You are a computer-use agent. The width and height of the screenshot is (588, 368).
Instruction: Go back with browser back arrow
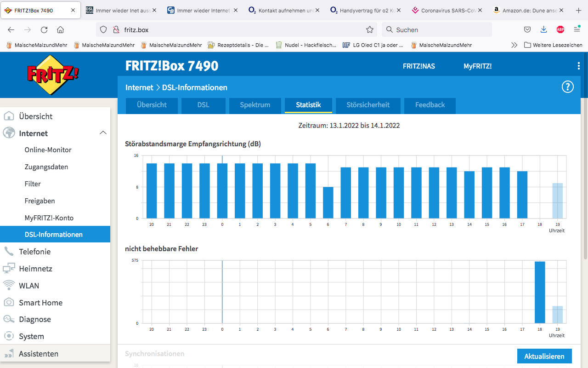click(11, 30)
